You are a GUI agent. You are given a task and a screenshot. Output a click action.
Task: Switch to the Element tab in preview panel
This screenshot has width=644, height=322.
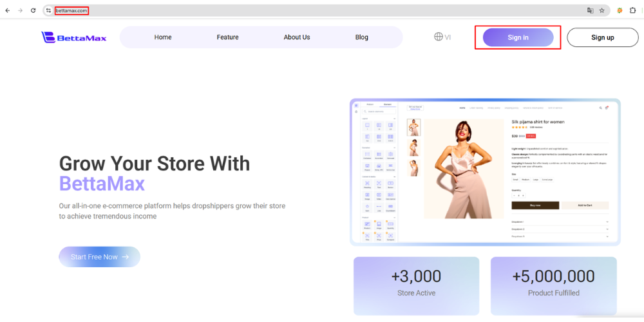[388, 104]
